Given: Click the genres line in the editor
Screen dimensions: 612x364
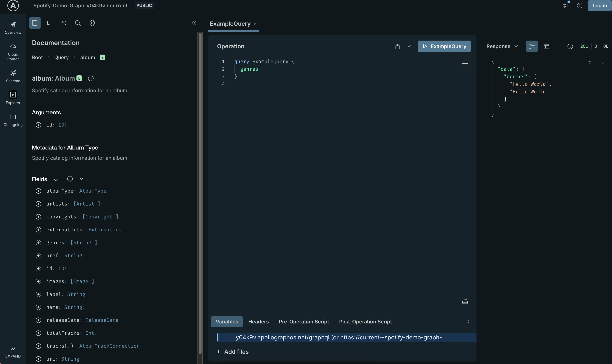Looking at the screenshot, I should coord(249,69).
